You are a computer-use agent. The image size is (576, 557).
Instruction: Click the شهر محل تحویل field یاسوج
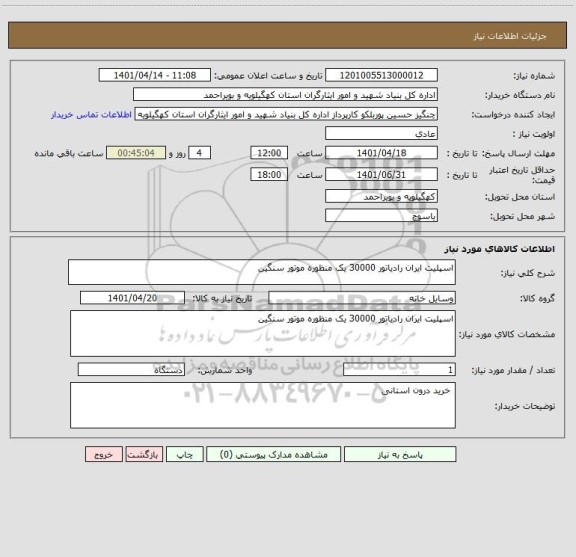pyautogui.click(x=381, y=216)
